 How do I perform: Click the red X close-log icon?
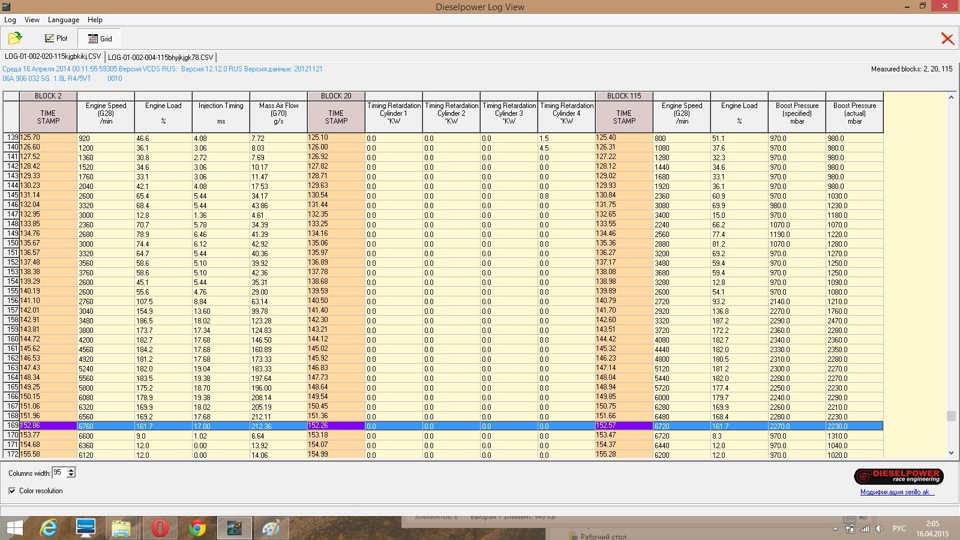coord(946,39)
